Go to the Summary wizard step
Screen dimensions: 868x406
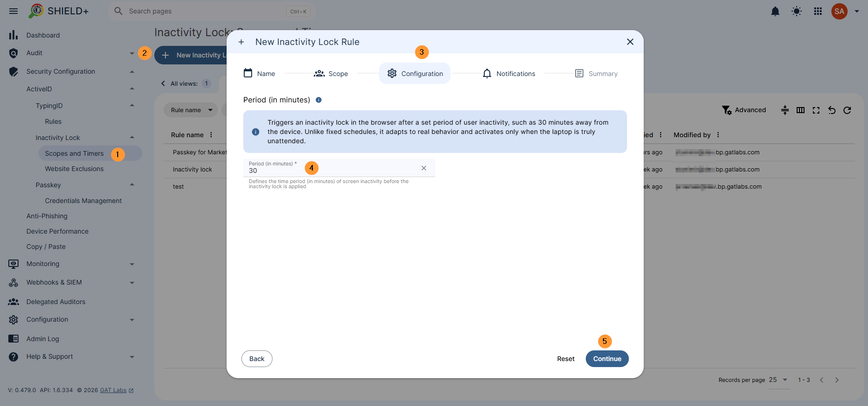[x=596, y=73]
